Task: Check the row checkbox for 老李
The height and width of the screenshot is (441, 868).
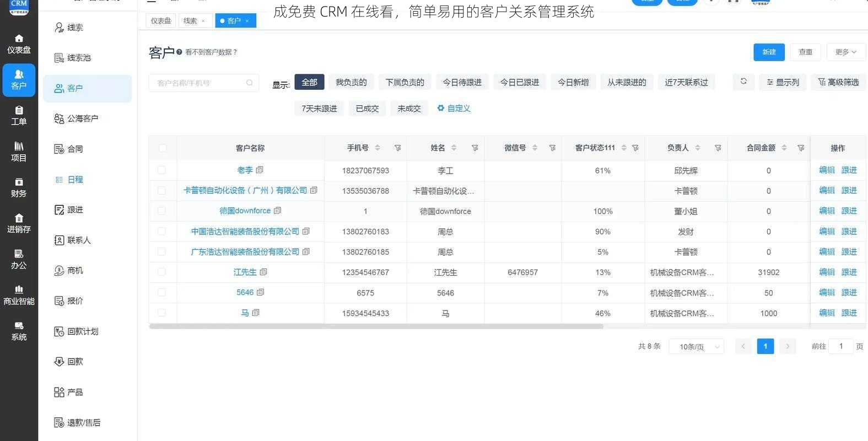Action: click(161, 170)
